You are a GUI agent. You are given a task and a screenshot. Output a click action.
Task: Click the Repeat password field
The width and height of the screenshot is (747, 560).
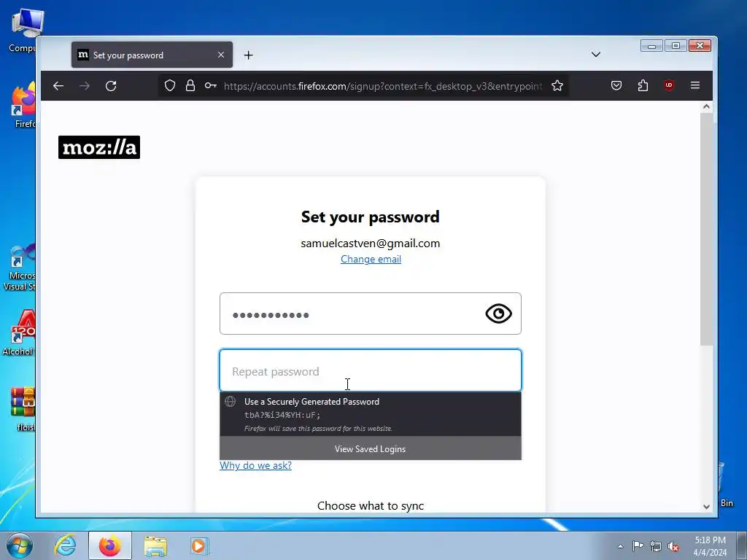click(370, 370)
